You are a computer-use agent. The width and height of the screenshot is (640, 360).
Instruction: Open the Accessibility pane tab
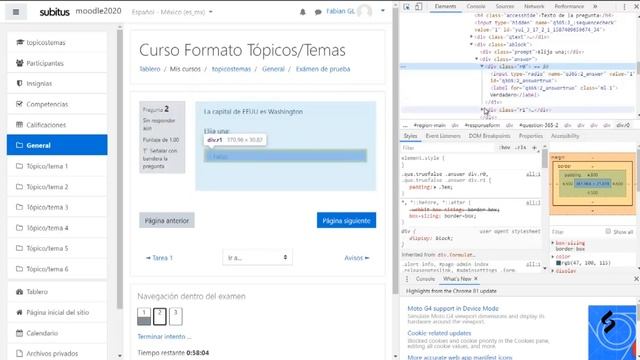(565, 136)
